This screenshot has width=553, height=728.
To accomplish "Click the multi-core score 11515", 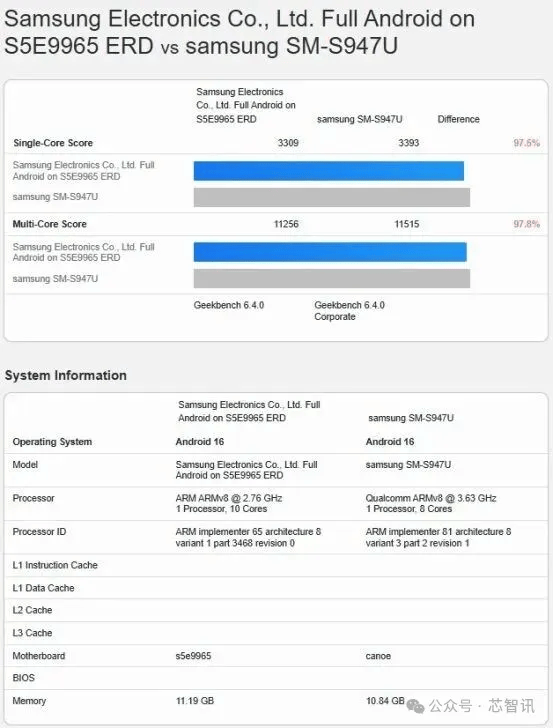I will pos(407,224).
